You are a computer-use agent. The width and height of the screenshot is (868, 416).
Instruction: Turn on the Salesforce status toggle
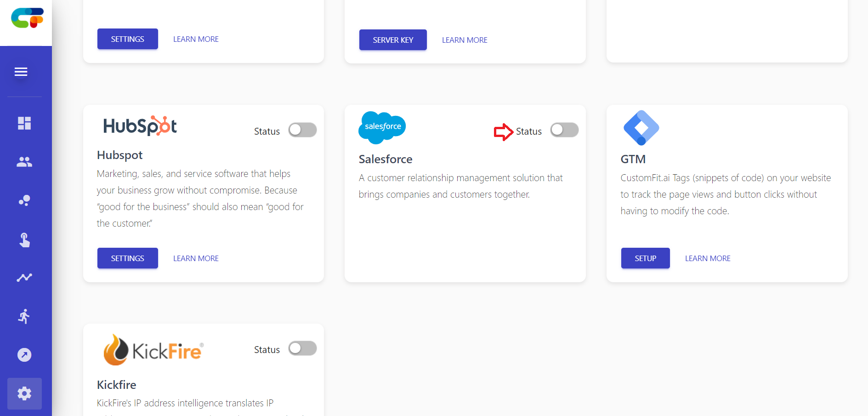pyautogui.click(x=564, y=130)
